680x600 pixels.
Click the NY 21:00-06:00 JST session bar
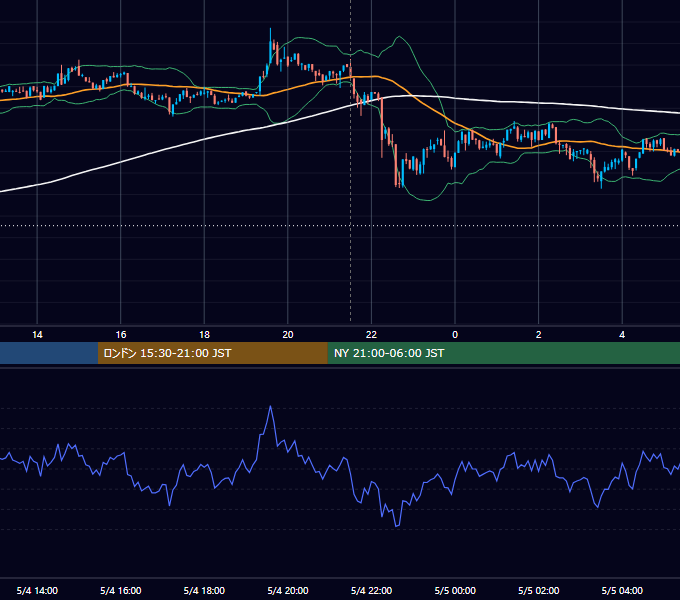point(503,353)
